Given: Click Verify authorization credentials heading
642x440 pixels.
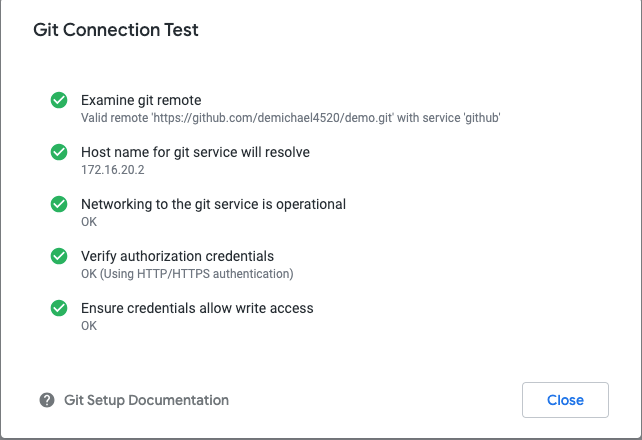Looking at the screenshot, I should tap(177, 256).
